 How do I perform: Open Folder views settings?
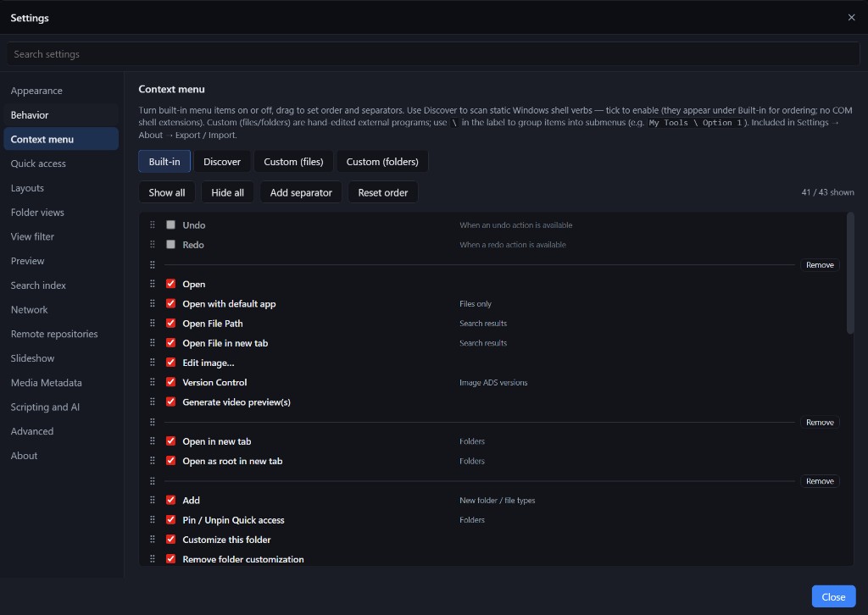[x=61, y=213]
